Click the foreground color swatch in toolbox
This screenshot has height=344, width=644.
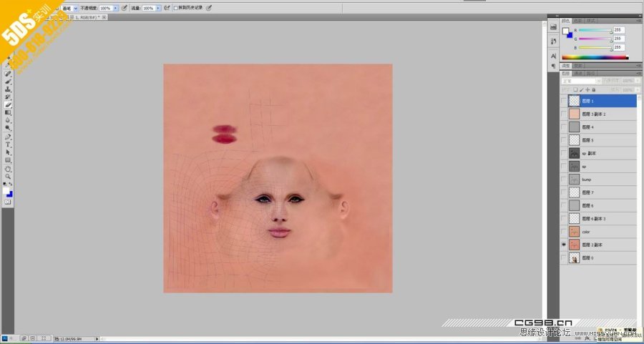click(6, 192)
